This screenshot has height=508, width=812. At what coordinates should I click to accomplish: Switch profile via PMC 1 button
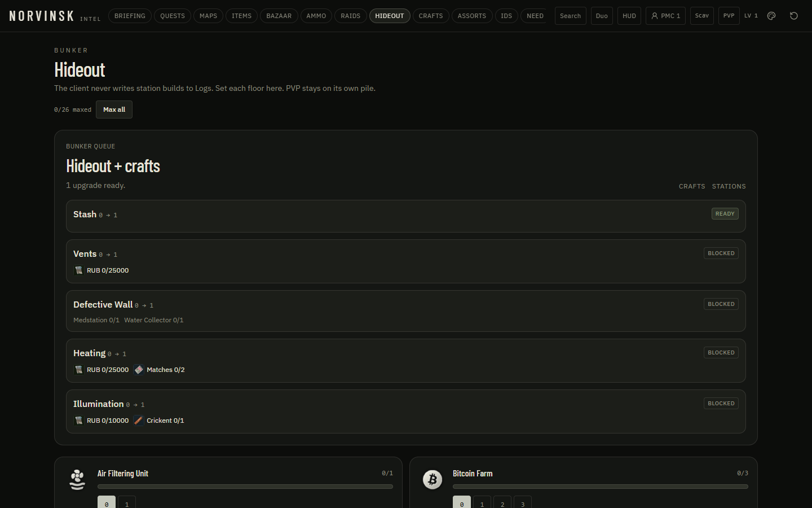665,16
